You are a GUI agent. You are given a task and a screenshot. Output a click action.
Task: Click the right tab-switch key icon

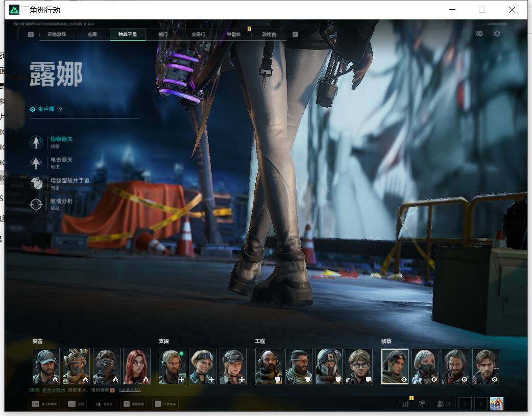(x=295, y=34)
